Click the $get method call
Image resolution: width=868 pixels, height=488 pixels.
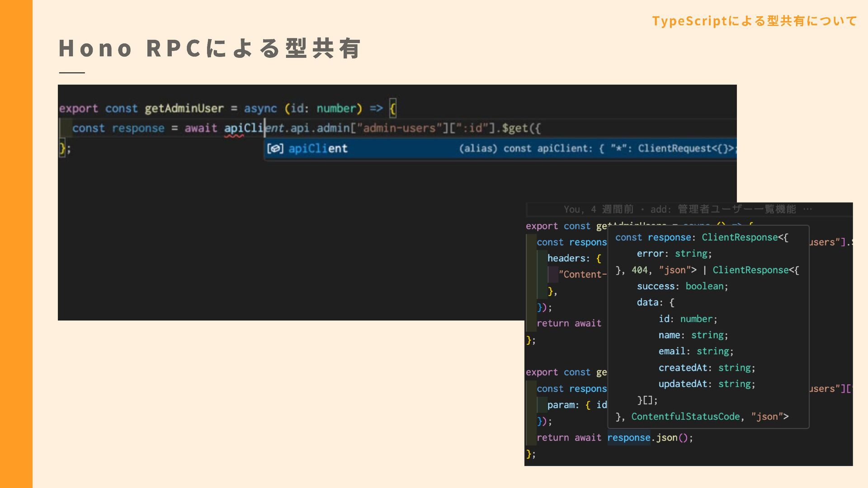click(514, 128)
